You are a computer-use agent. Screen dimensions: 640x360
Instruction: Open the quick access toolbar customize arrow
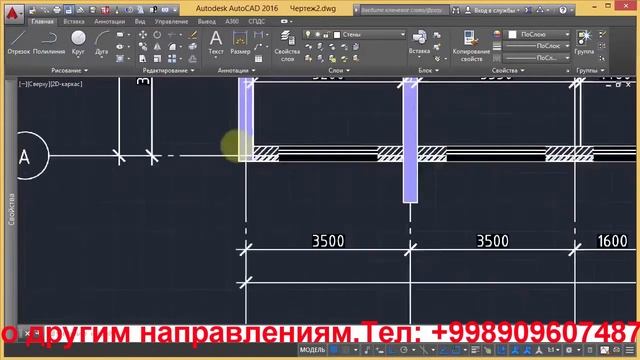point(175,10)
